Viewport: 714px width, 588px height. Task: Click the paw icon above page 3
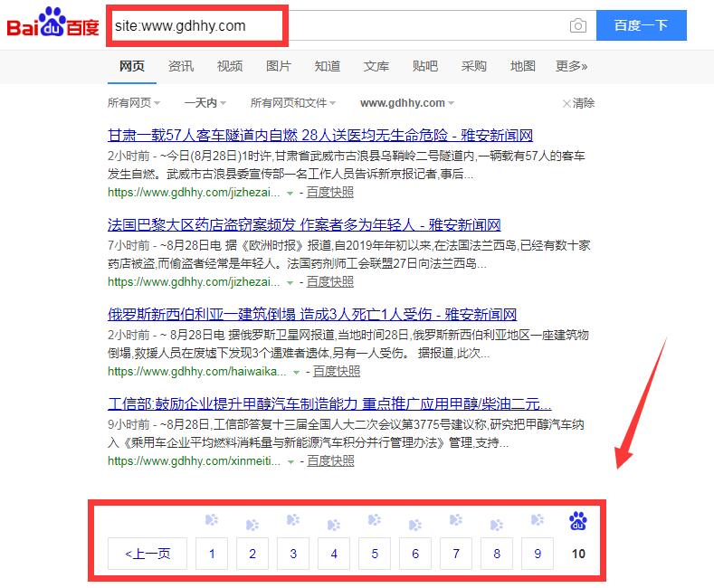pyautogui.click(x=293, y=520)
